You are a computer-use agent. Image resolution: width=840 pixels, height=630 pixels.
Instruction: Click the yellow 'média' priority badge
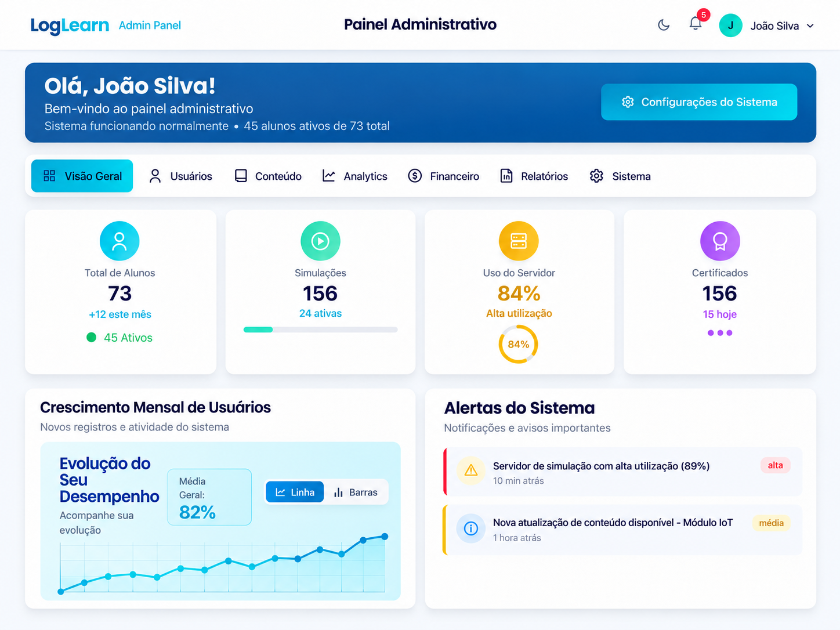click(x=772, y=523)
